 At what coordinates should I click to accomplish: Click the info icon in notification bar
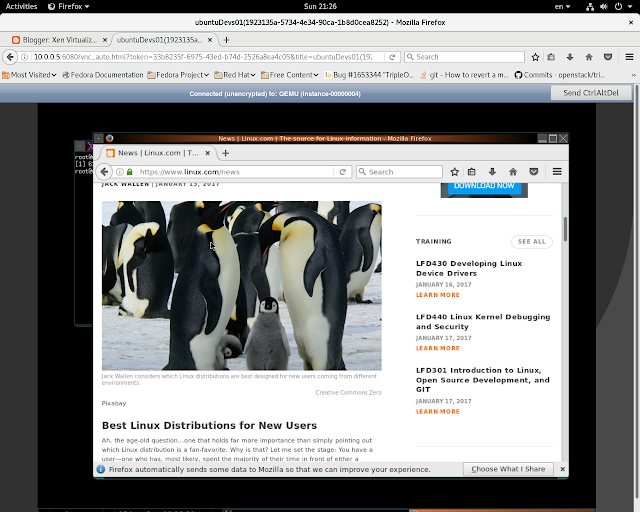pos(100,469)
